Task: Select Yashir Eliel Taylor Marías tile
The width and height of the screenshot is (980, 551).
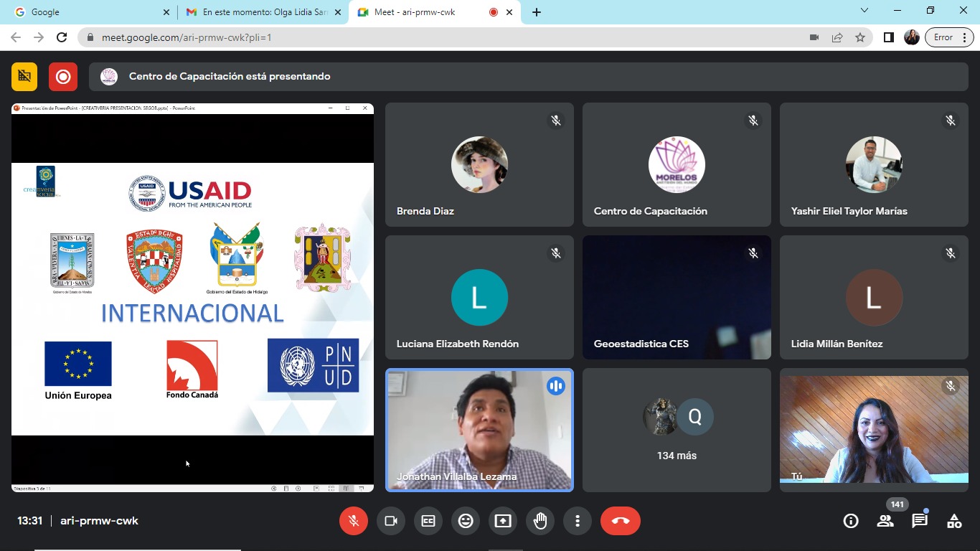Action: click(x=874, y=164)
